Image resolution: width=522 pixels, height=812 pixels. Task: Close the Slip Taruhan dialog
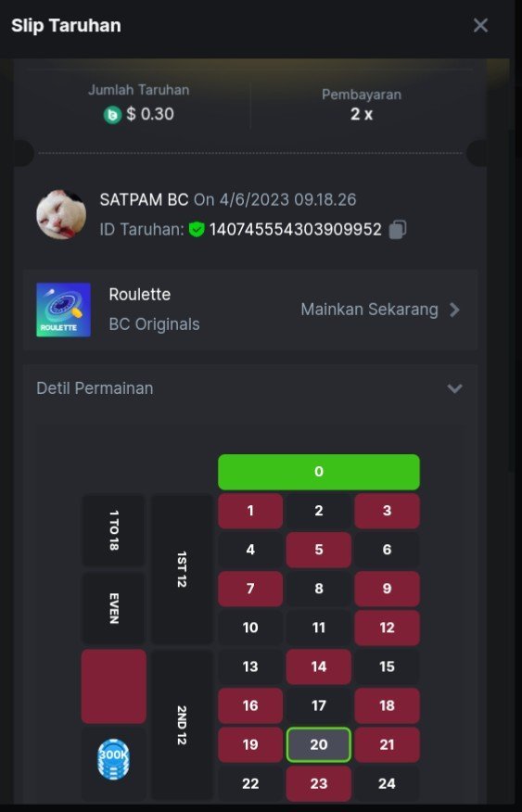pos(480,25)
